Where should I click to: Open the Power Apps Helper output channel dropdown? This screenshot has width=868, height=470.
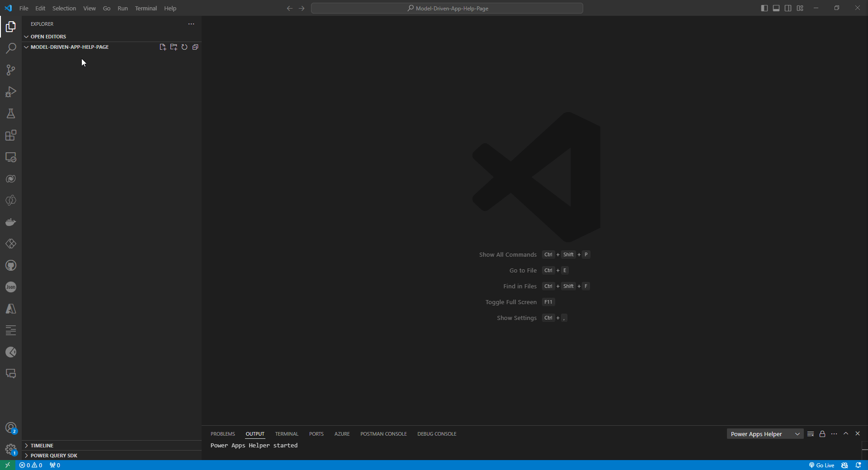pos(764,434)
